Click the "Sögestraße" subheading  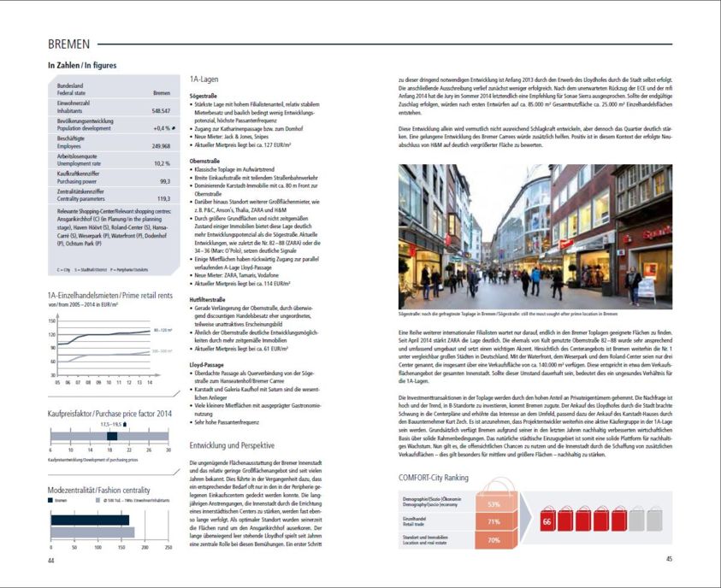(x=204, y=97)
